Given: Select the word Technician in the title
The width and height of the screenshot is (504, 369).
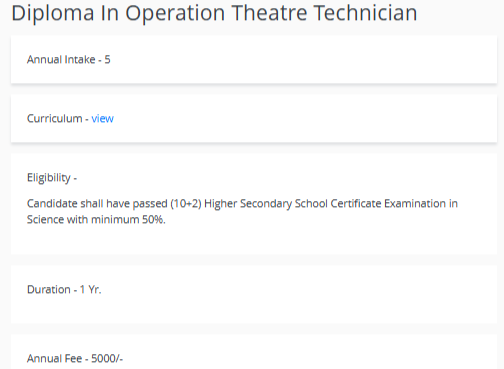Looking at the screenshot, I should click(365, 13).
